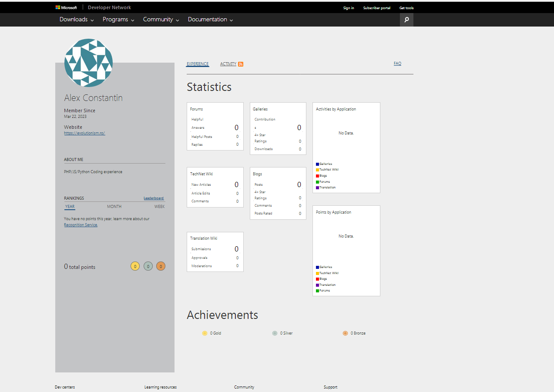This screenshot has width=554, height=392.
Task: Click Forums green swatch in Activities legend
Action: pyautogui.click(x=318, y=182)
